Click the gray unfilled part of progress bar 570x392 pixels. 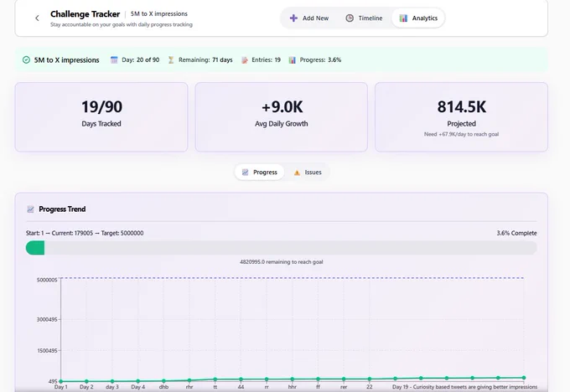point(291,248)
